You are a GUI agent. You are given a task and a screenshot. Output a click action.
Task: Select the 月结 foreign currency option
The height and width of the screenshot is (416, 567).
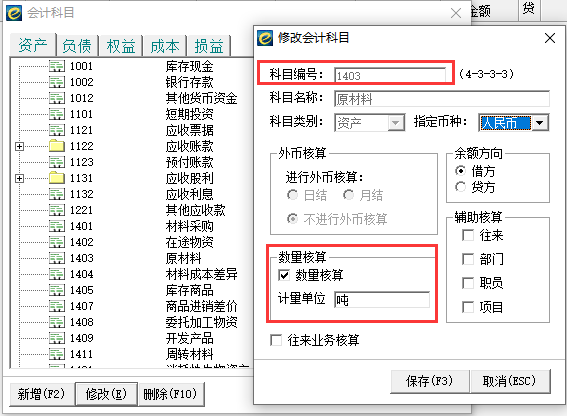pyautogui.click(x=348, y=195)
